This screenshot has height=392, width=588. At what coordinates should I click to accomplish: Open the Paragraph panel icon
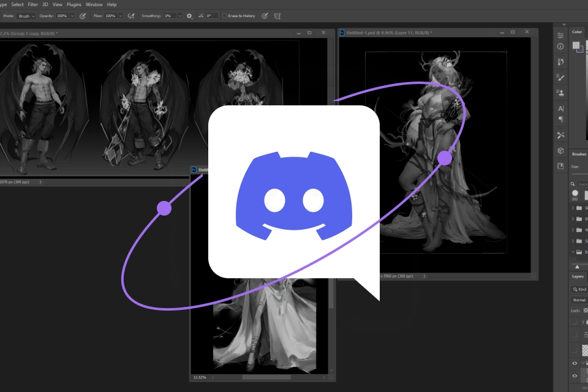tap(560, 119)
